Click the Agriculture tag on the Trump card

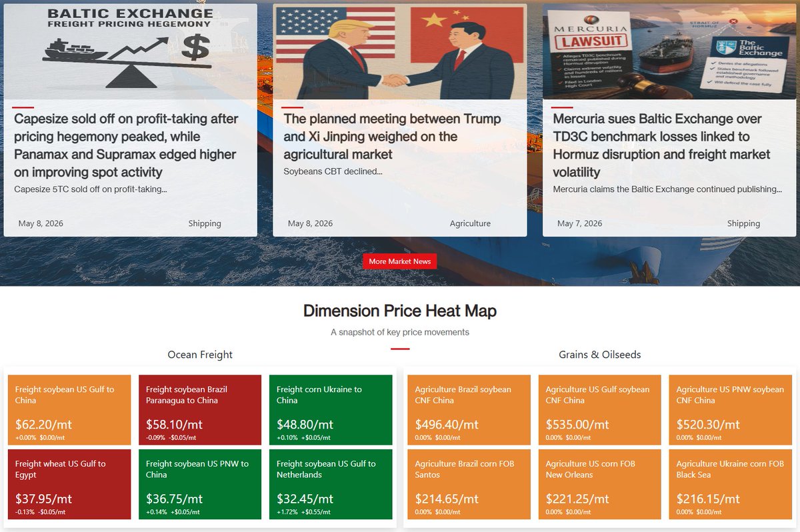click(x=470, y=223)
